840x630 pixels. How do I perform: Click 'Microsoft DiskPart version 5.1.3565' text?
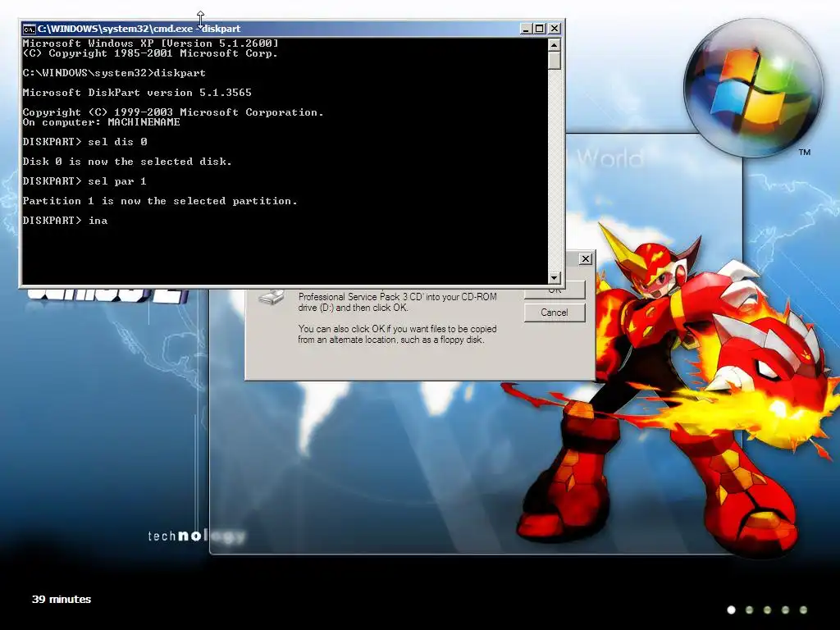tap(137, 93)
